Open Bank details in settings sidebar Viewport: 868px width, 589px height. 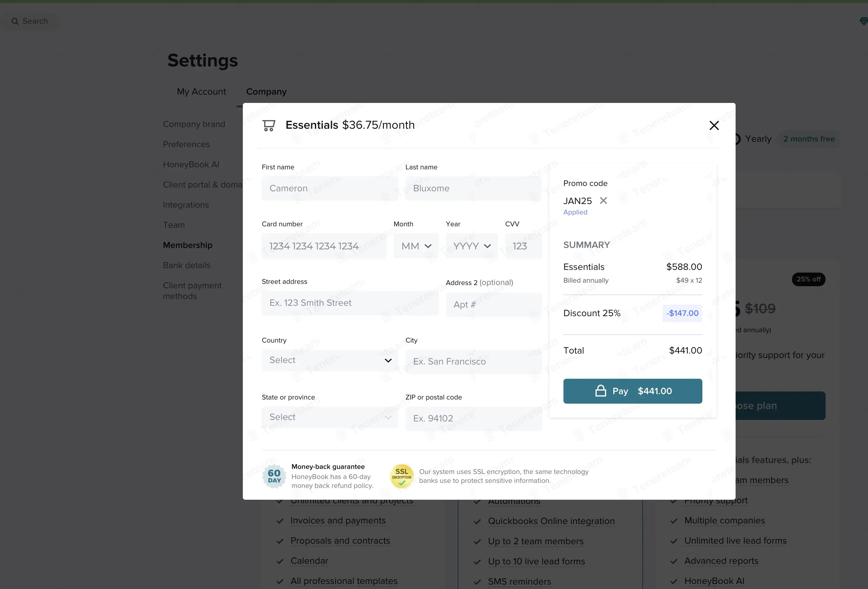point(187,265)
